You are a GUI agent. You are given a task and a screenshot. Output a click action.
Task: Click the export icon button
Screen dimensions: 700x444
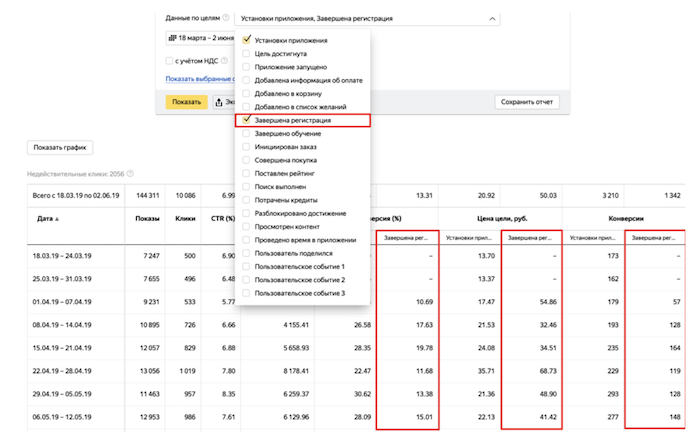click(x=219, y=102)
